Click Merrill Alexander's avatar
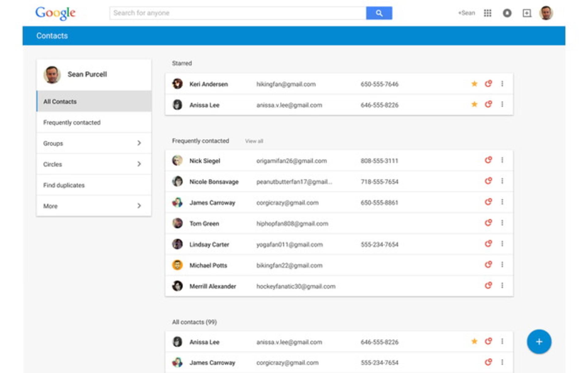Viewport: 588px width, 373px height. pos(177,286)
